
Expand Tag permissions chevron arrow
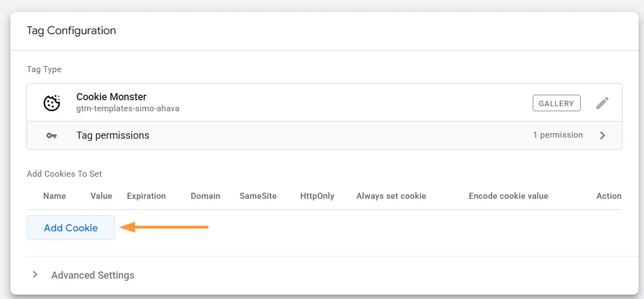click(x=603, y=135)
